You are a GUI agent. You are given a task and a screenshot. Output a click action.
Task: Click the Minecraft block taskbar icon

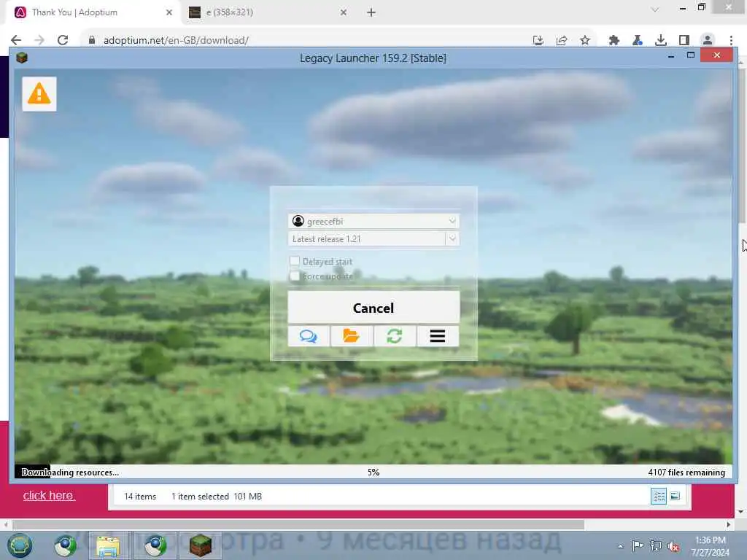tap(200, 545)
